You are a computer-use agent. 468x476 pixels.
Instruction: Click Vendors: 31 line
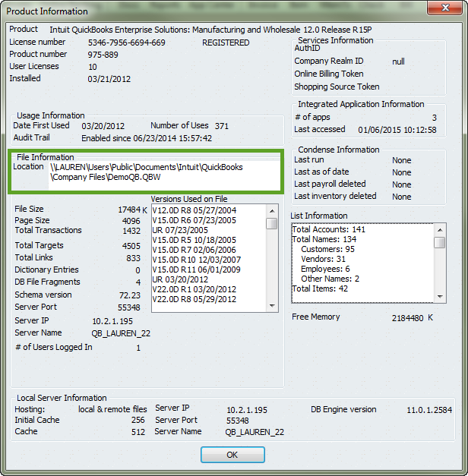[323, 259]
